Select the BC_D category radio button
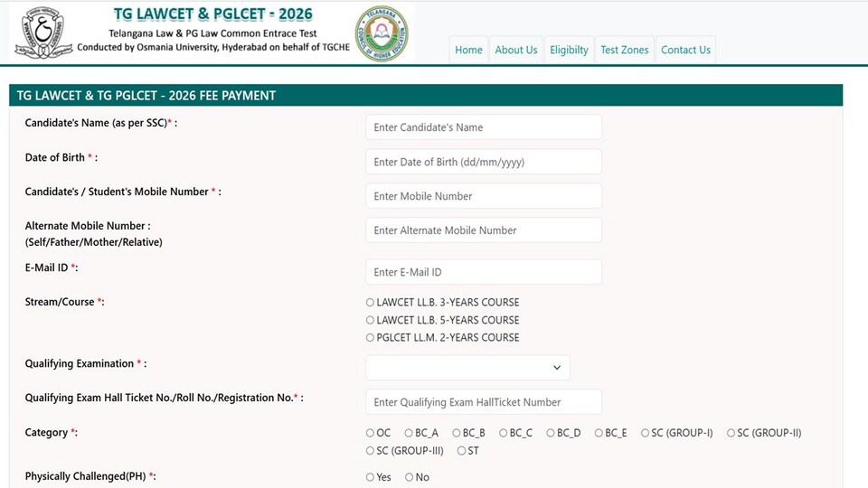This screenshot has height=488, width=868. click(551, 433)
